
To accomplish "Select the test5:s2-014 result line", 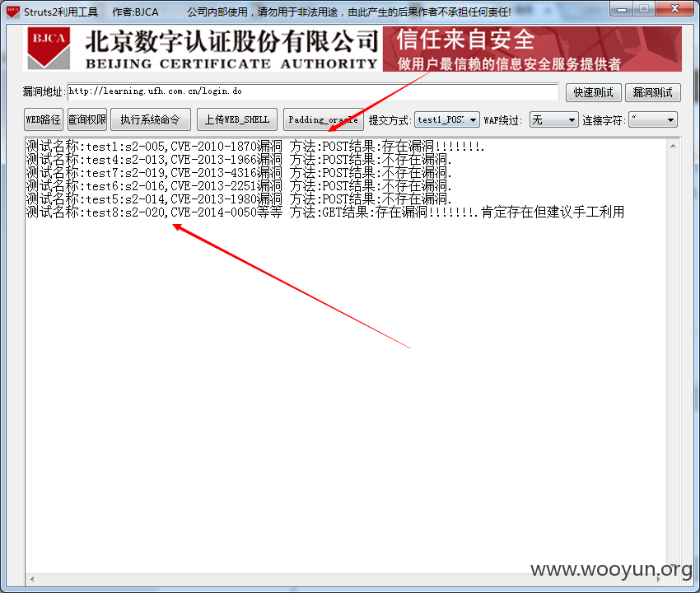I will [239, 199].
